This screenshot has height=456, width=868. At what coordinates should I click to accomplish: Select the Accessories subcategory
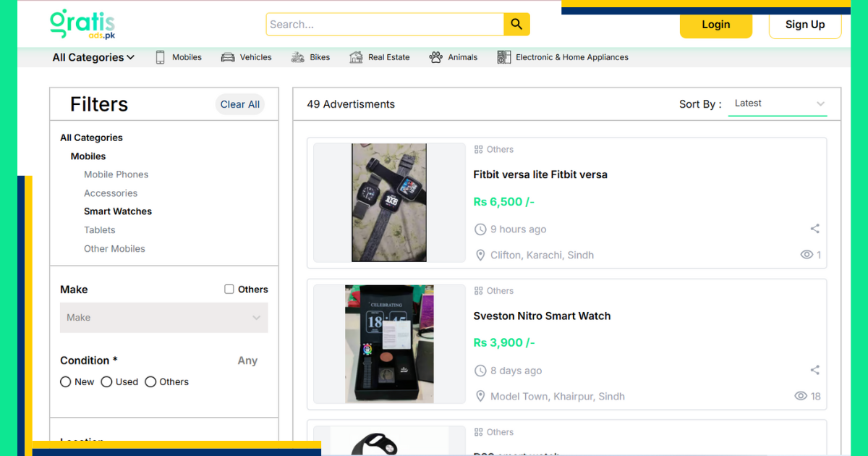(x=111, y=193)
